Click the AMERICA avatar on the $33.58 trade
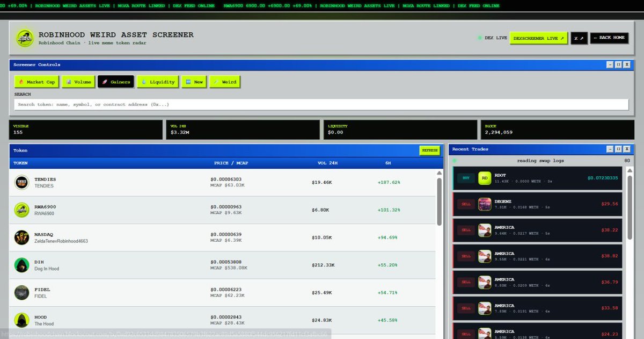The image size is (644, 339). pyautogui.click(x=485, y=308)
